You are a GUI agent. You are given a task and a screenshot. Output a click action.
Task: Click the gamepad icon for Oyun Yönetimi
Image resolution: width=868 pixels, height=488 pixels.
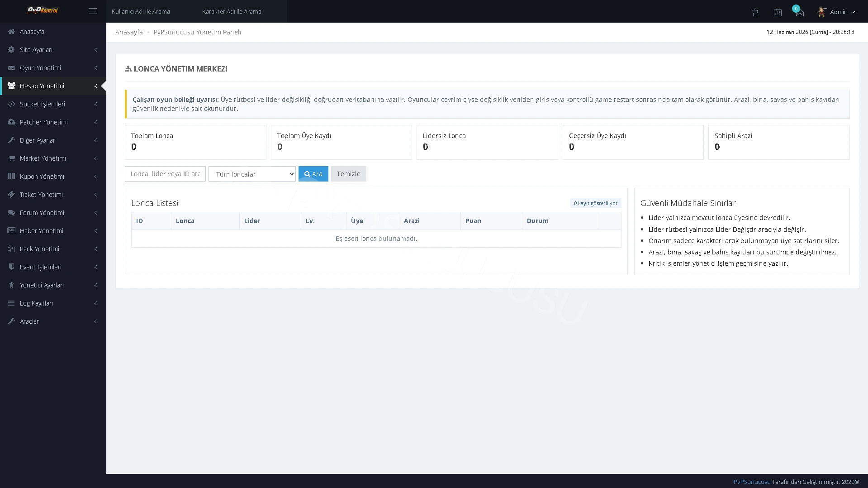pos(11,68)
